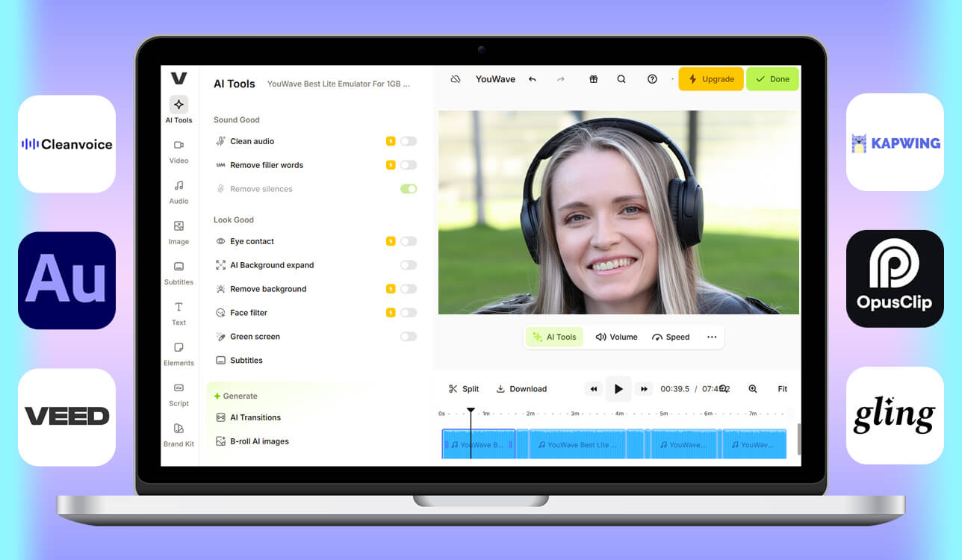
Task: Click the VEED logo at top left
Action: pos(179,78)
